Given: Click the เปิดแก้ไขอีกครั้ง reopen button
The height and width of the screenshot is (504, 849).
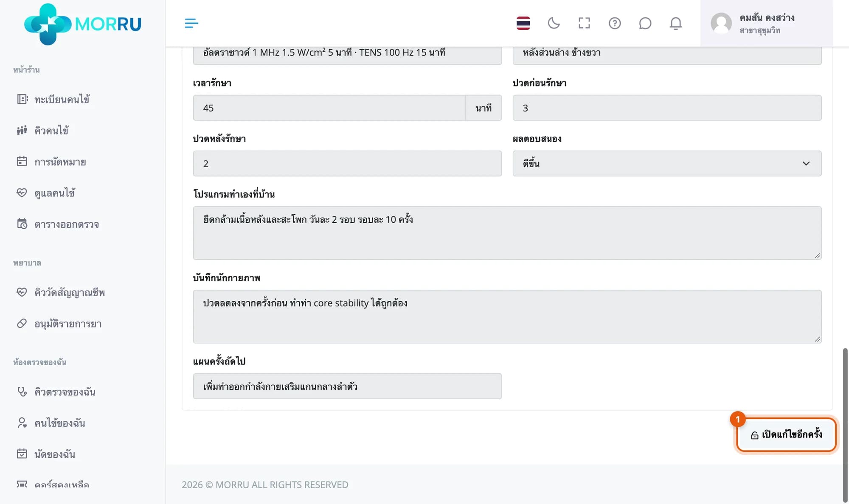Looking at the screenshot, I should (x=786, y=434).
